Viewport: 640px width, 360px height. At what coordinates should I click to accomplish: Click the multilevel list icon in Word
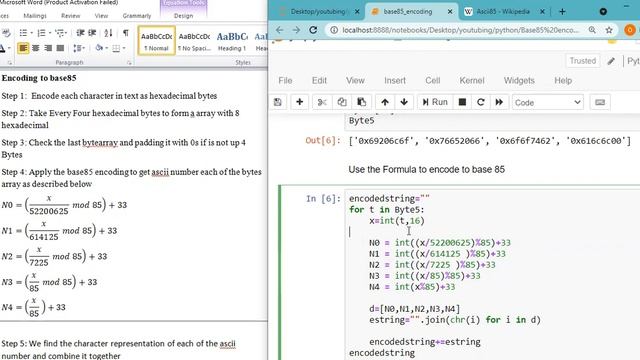click(60, 33)
